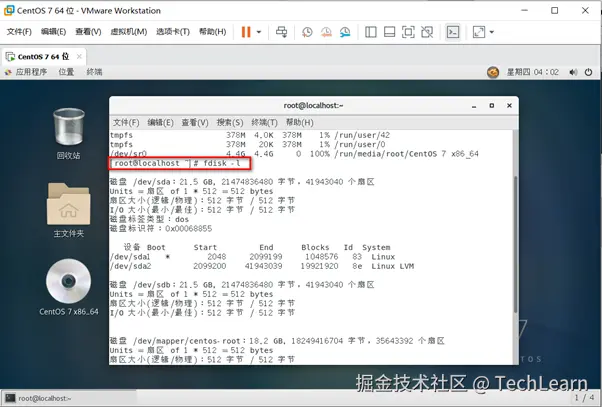Open terminal 帮助(H) menu

click(x=299, y=122)
